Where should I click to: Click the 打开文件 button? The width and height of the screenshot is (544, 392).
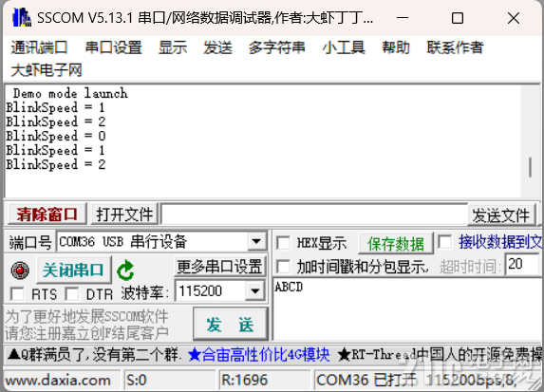124,215
